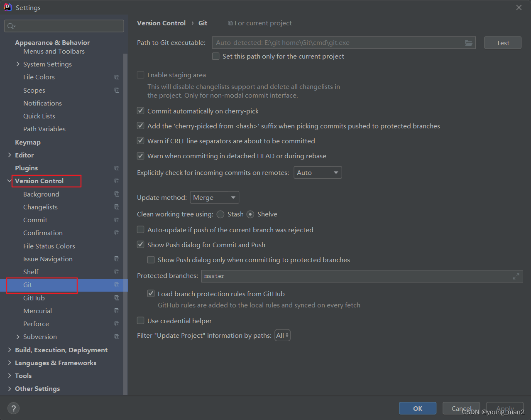Open the incoming commits check Auto dropdown
Viewport: 531px width, 420px height.
coord(318,172)
